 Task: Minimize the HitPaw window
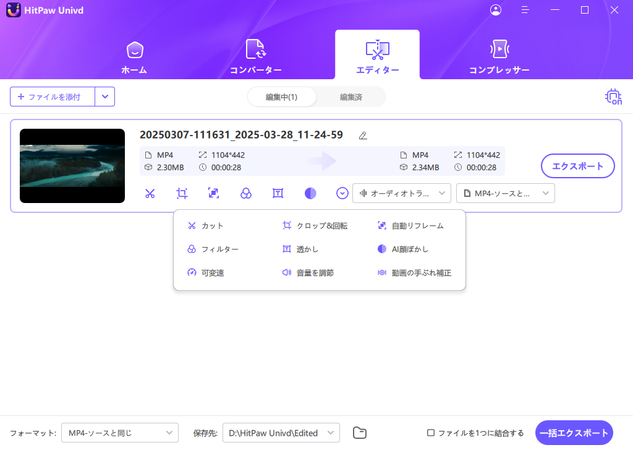click(x=555, y=10)
